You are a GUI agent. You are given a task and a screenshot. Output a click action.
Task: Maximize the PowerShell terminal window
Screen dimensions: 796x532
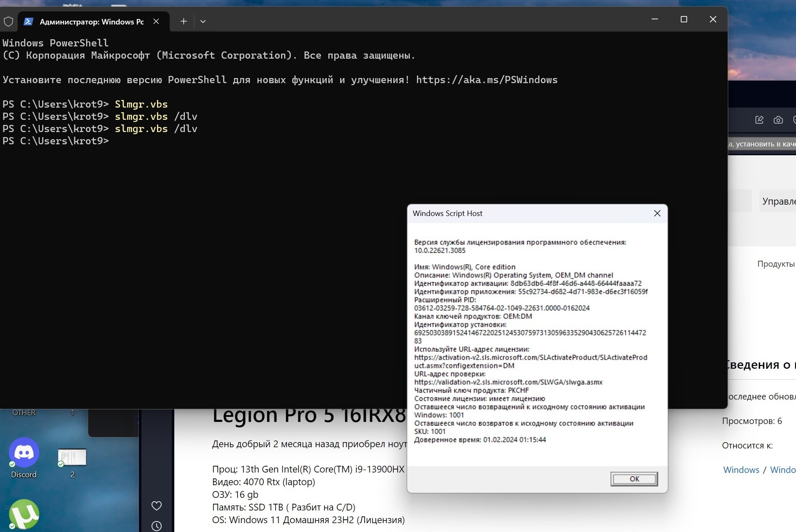(x=684, y=19)
